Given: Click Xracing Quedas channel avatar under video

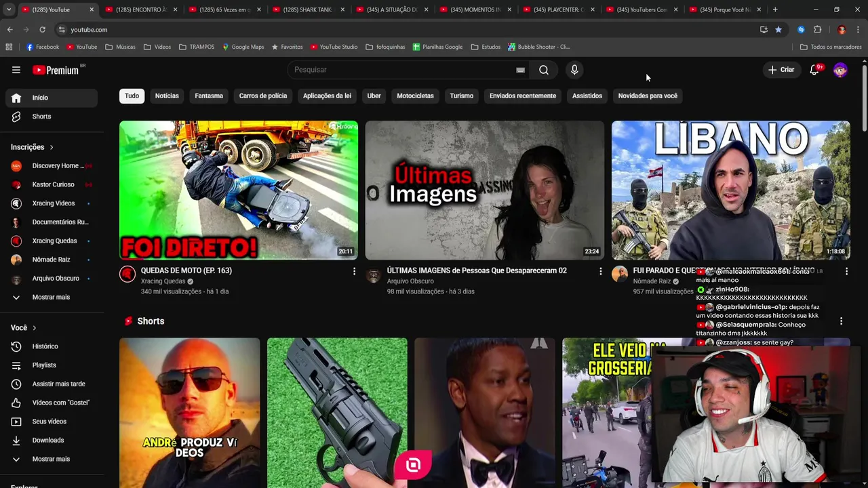Looking at the screenshot, I should pyautogui.click(x=127, y=274).
